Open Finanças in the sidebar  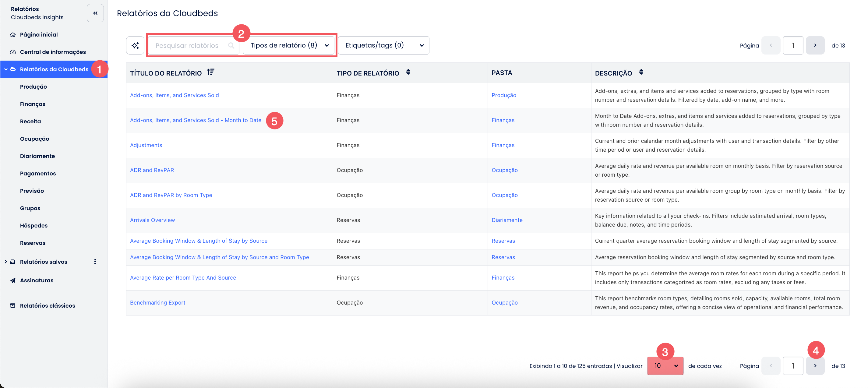click(x=32, y=104)
